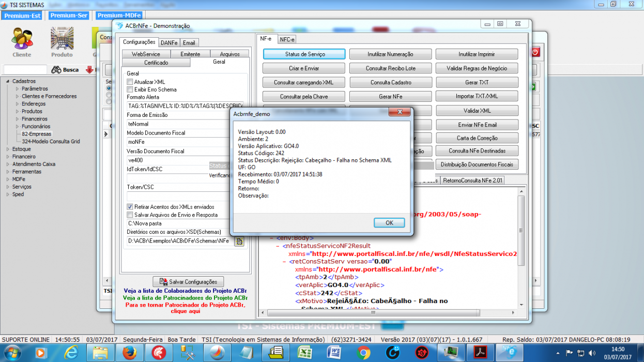This screenshot has width=644, height=362.
Task: Expand the Cadastros tree node
Action: pyautogui.click(x=8, y=81)
